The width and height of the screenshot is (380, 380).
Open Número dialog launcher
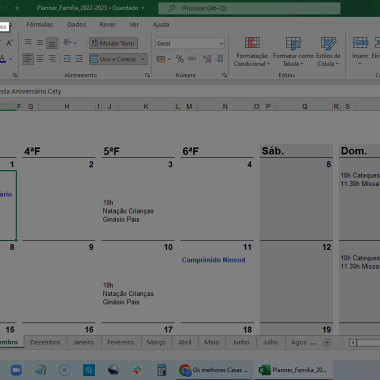click(224, 75)
